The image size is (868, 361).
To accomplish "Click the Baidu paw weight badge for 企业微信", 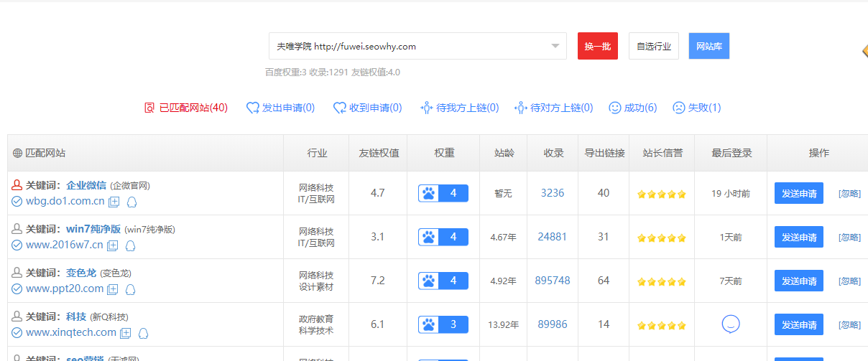I will [443, 193].
